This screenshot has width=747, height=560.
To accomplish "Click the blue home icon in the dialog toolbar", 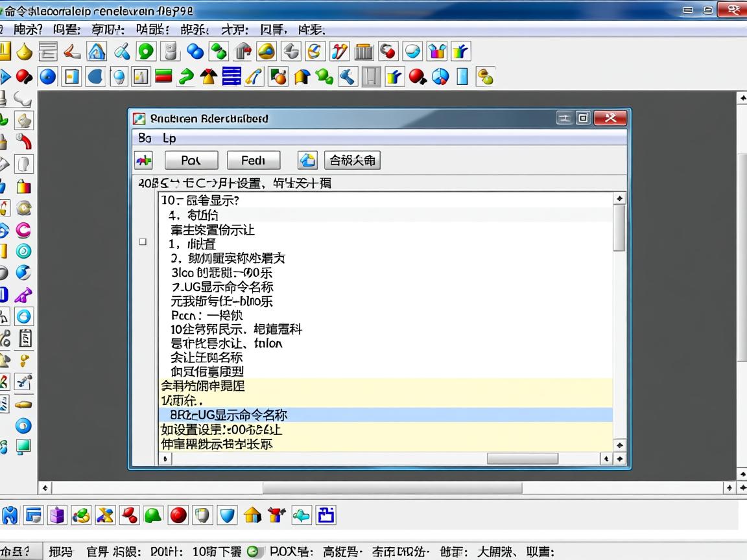I will coord(307,160).
